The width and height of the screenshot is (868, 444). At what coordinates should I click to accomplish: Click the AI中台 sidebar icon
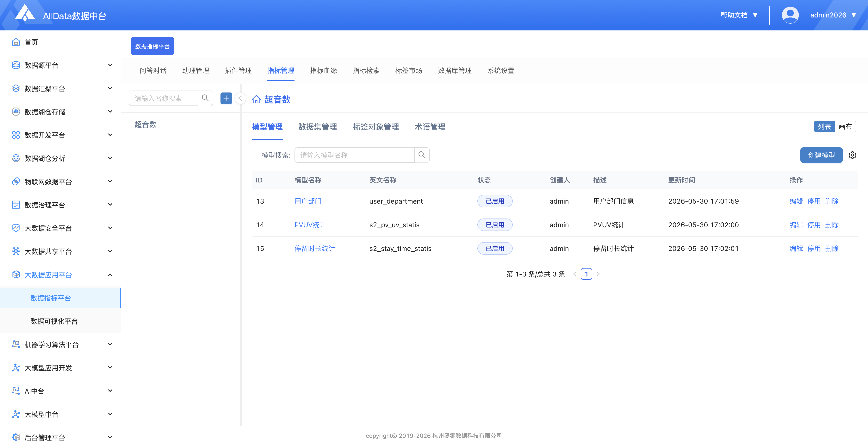(16, 391)
